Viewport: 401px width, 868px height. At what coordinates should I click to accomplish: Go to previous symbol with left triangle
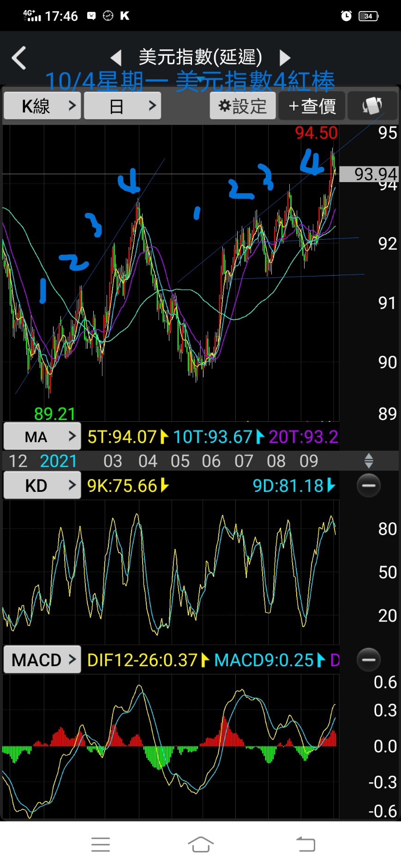[116, 58]
